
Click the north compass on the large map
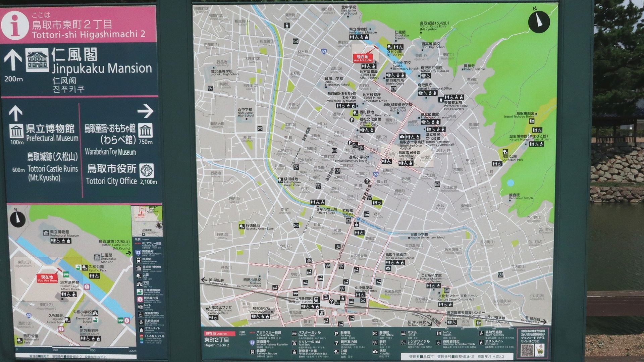539,21
